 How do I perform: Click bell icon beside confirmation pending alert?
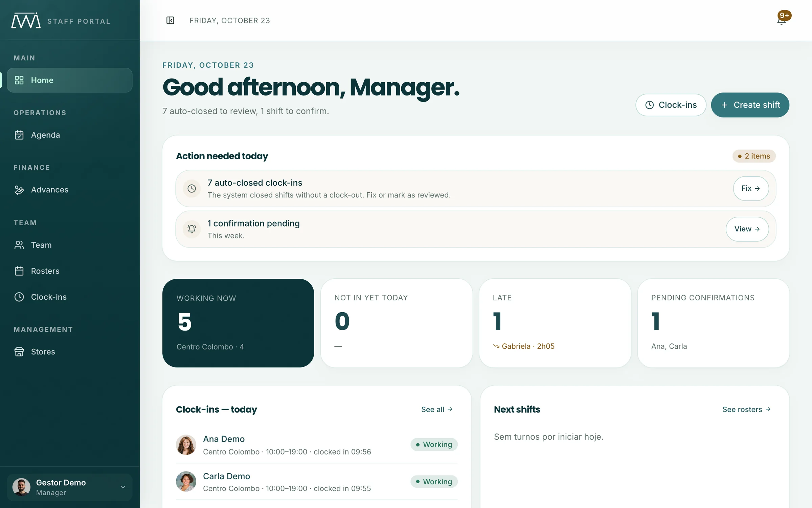[192, 229]
